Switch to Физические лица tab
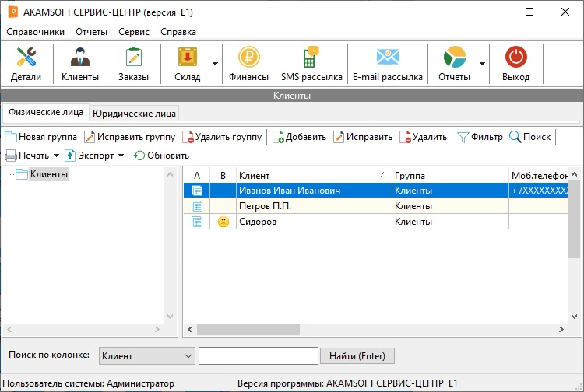 [46, 112]
